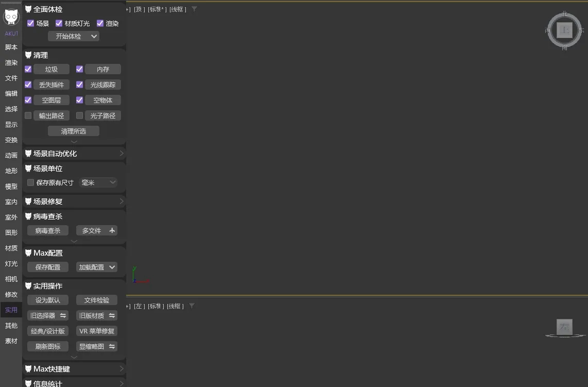Open the 加载配置 dropdown

pos(97,267)
